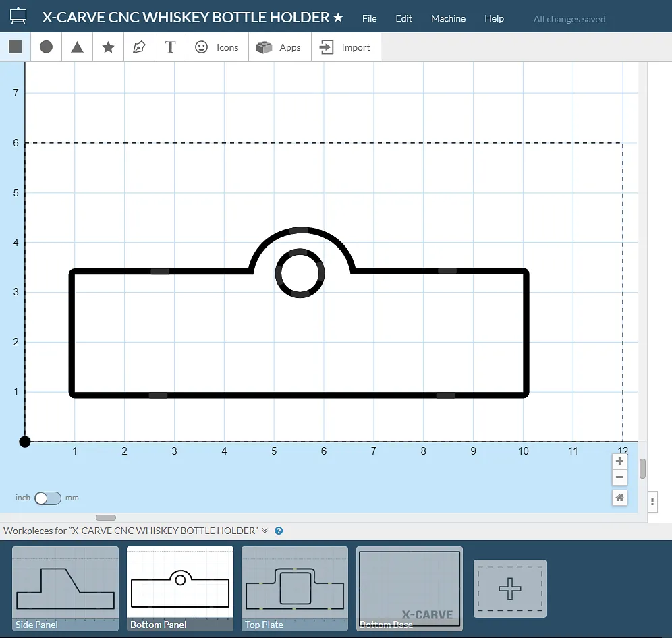Select the star shape tool
This screenshot has width=672, height=638.
(x=108, y=47)
